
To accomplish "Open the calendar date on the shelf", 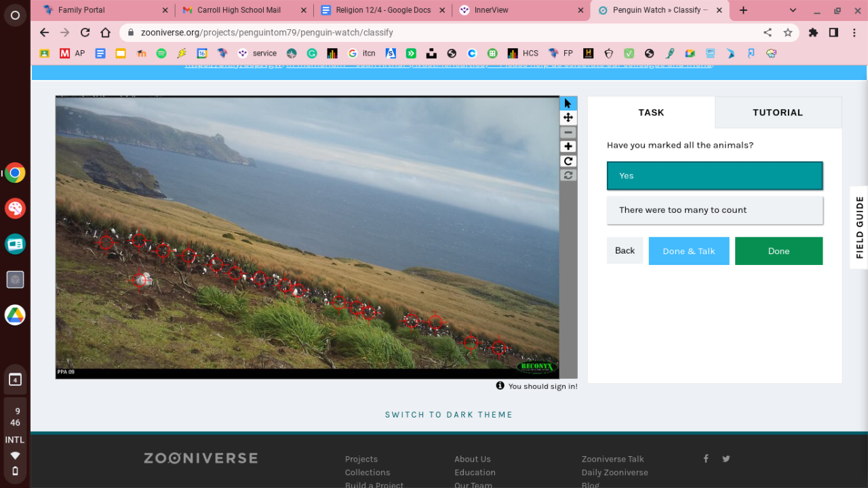I will 15,380.
